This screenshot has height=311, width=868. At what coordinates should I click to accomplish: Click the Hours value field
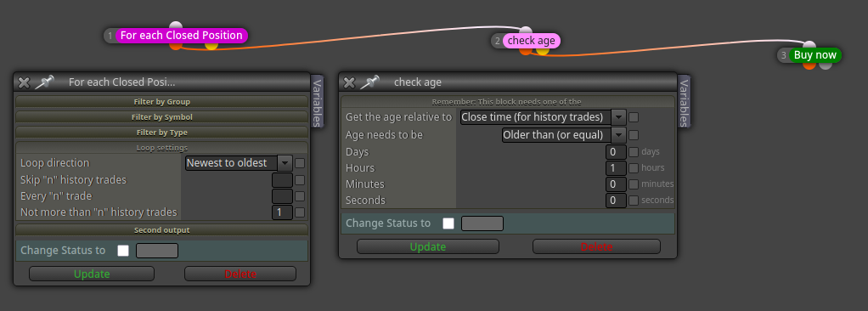(616, 167)
